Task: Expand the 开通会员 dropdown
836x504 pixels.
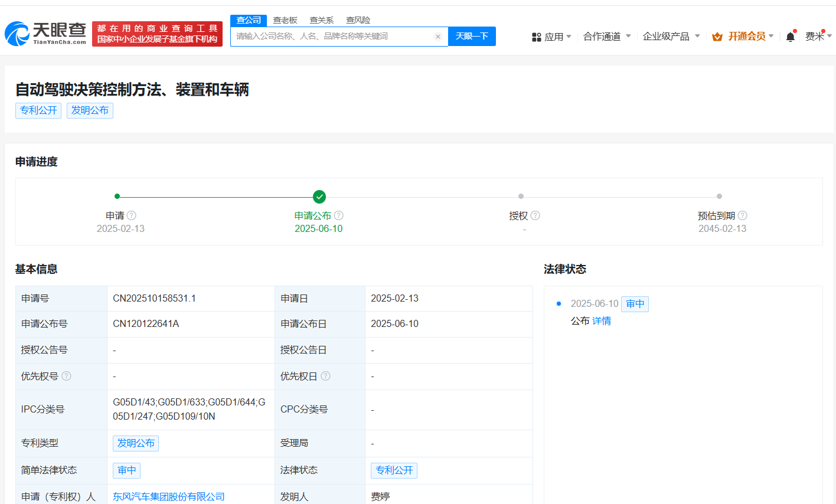Action: (x=771, y=37)
